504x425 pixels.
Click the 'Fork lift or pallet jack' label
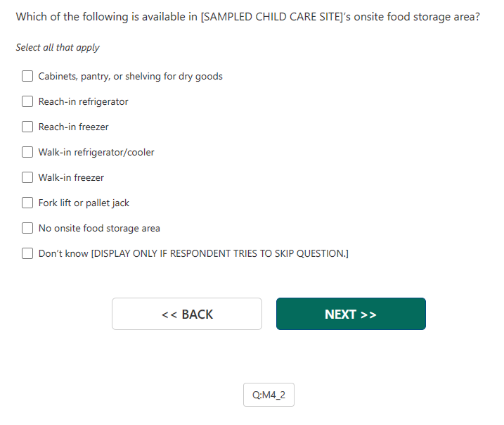tap(84, 203)
